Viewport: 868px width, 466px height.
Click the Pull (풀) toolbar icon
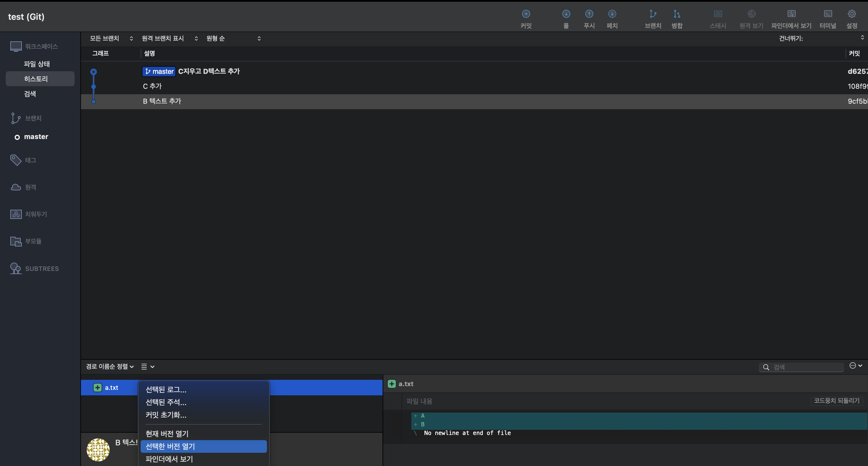point(566,14)
